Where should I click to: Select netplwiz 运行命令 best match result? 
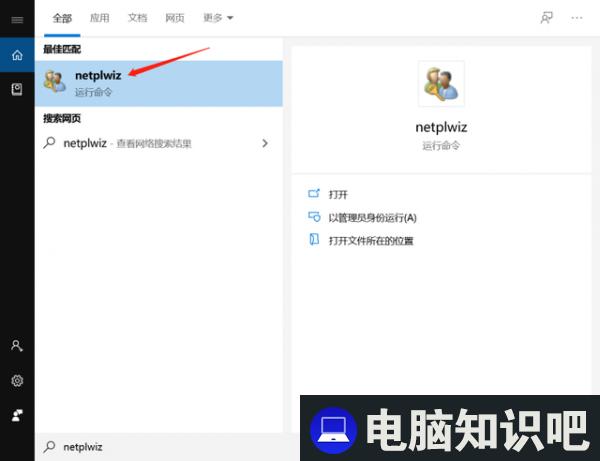coord(159,83)
